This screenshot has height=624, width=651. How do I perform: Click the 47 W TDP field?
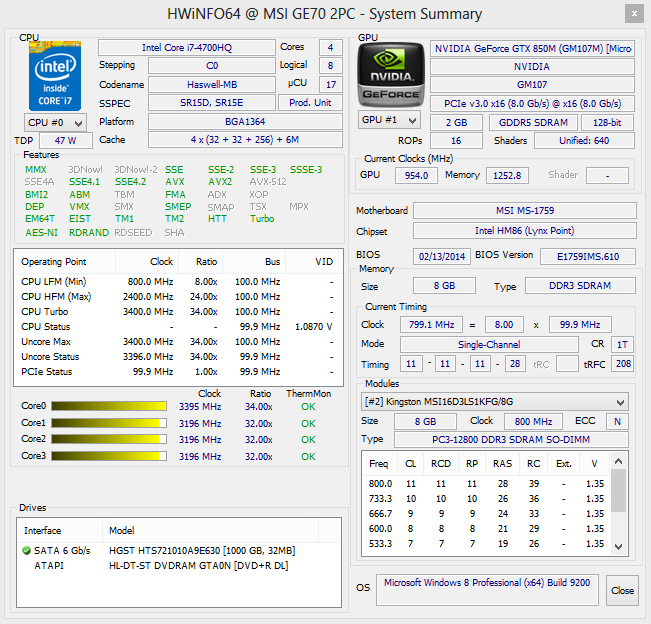tap(66, 140)
